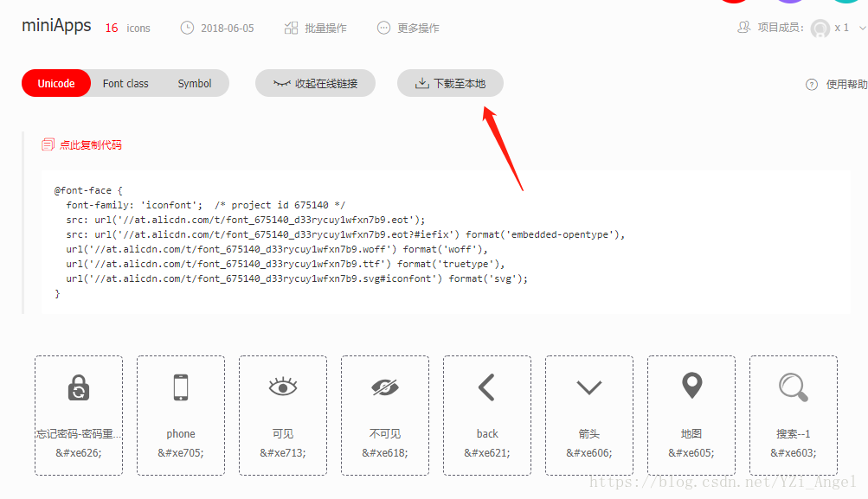The height and width of the screenshot is (499, 868).
Task: Click the 忘记密码-密码重... label
Action: 79,434
